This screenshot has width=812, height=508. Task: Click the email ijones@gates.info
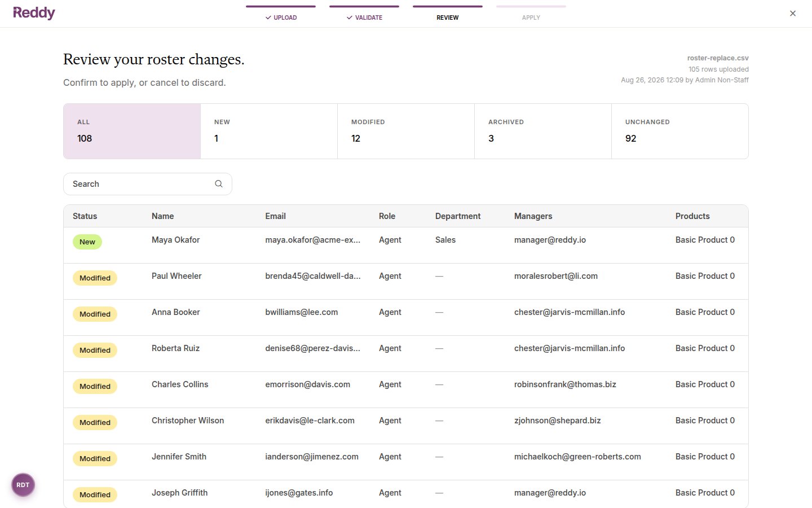pos(299,493)
